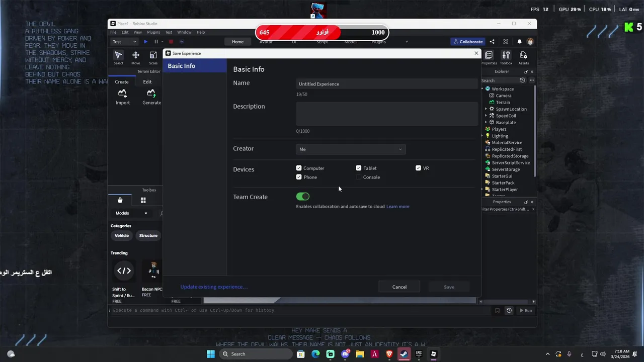Open the Plugins menu
The width and height of the screenshot is (644, 362).
coord(153,32)
